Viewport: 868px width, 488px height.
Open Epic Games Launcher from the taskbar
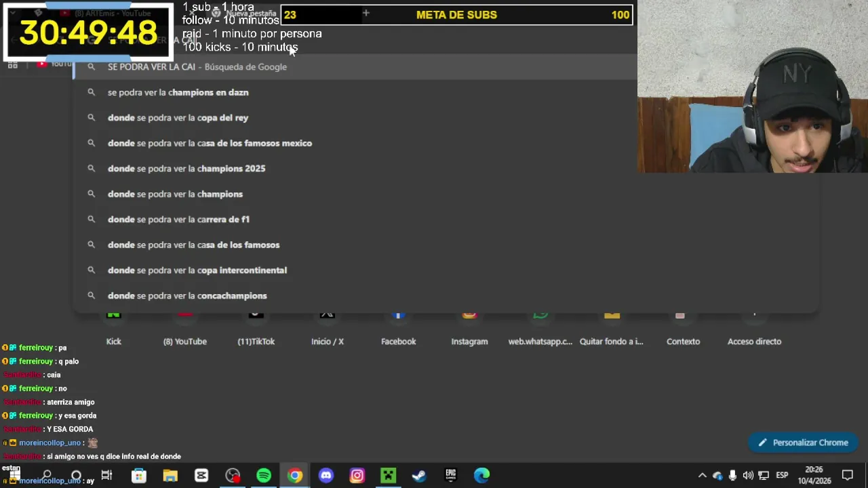451,475
